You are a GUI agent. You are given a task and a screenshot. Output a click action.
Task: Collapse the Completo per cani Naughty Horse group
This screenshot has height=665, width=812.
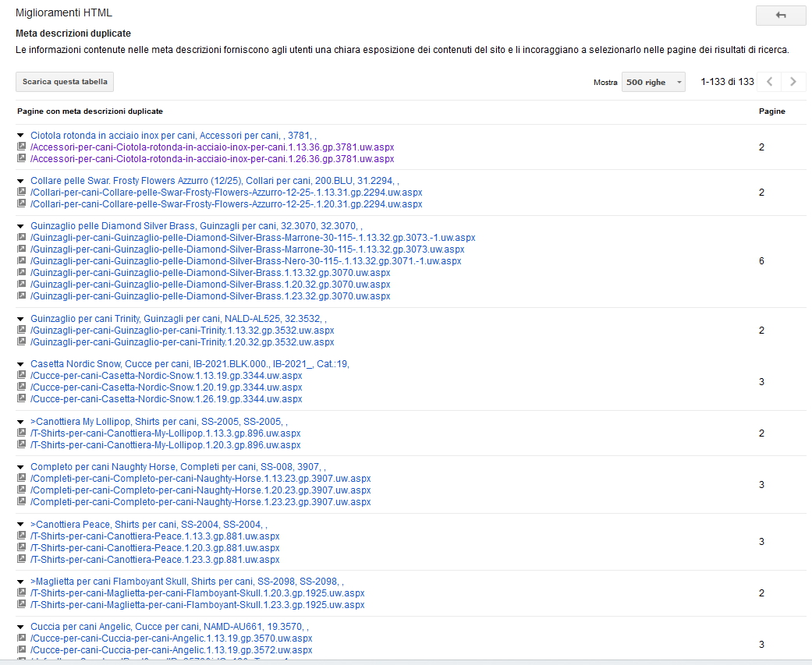pos(21,467)
